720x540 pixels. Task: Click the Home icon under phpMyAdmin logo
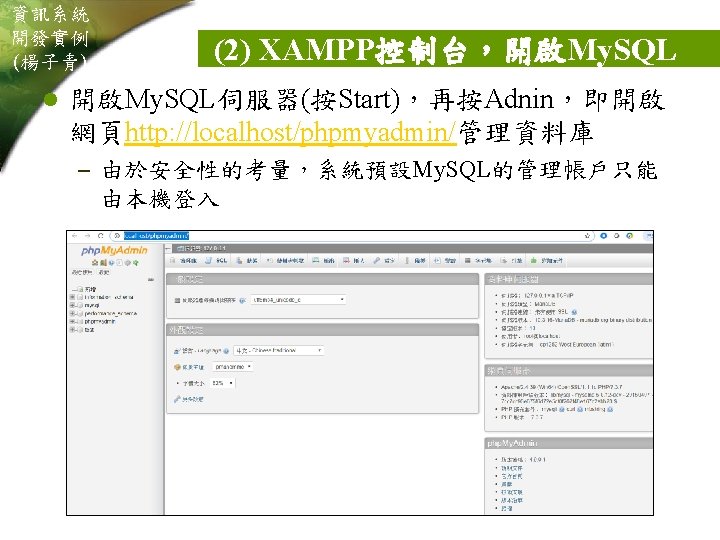95,263
